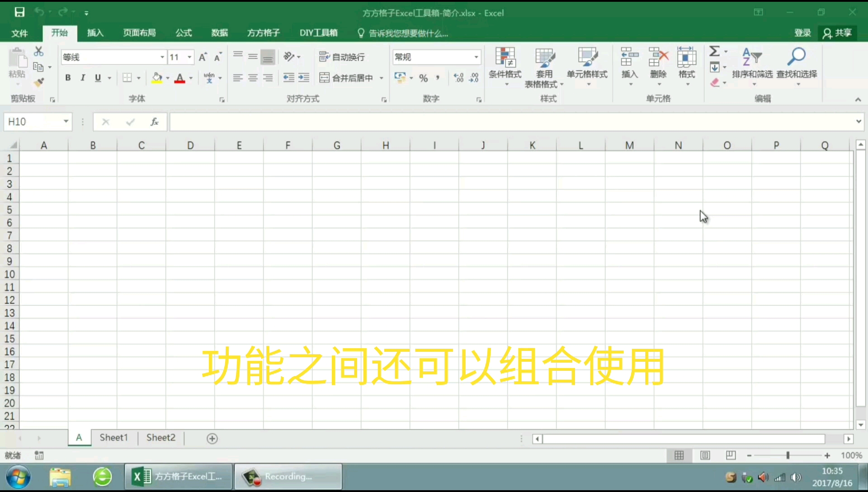Click the zoom slider handle
This screenshot has height=492, width=868.
[x=788, y=455]
